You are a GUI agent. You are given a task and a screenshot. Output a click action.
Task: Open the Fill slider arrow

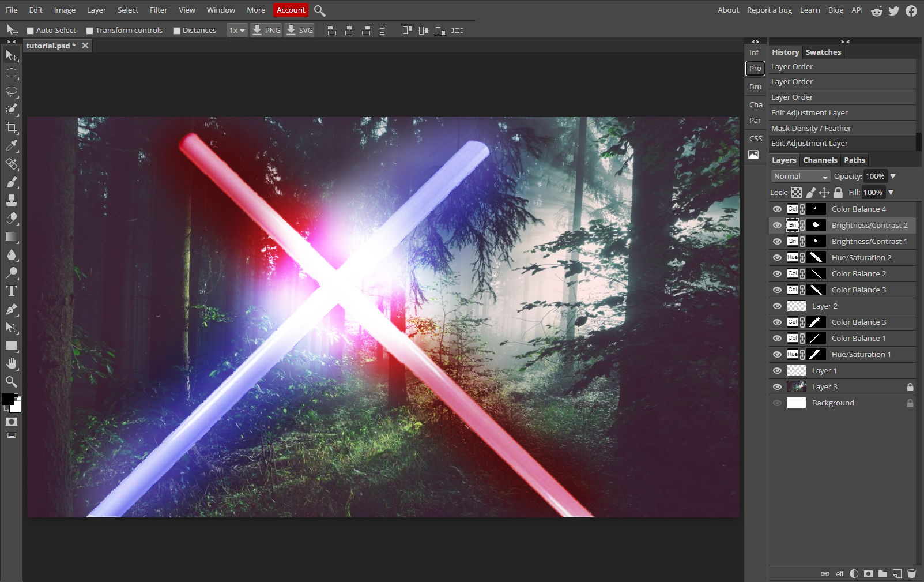tap(891, 193)
